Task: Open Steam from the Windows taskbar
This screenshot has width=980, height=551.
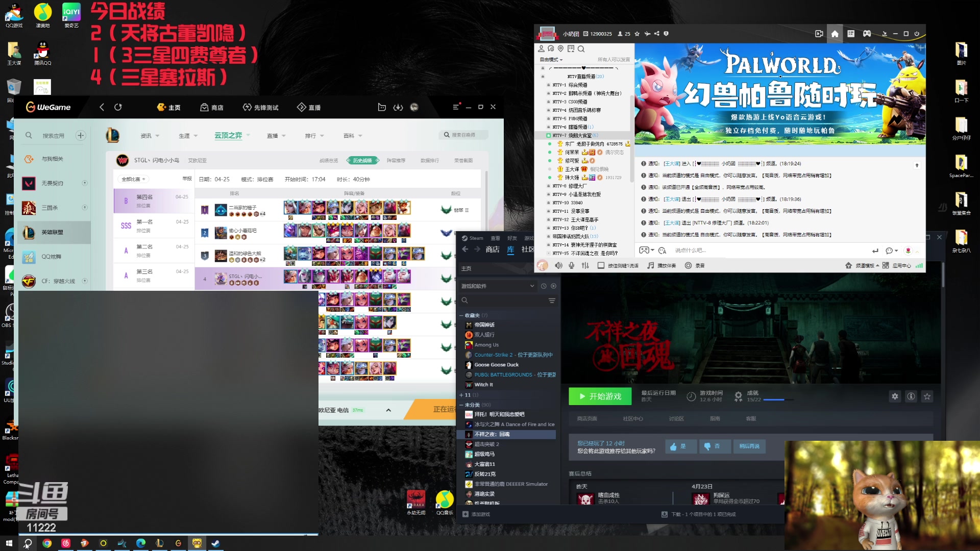Action: [215, 543]
